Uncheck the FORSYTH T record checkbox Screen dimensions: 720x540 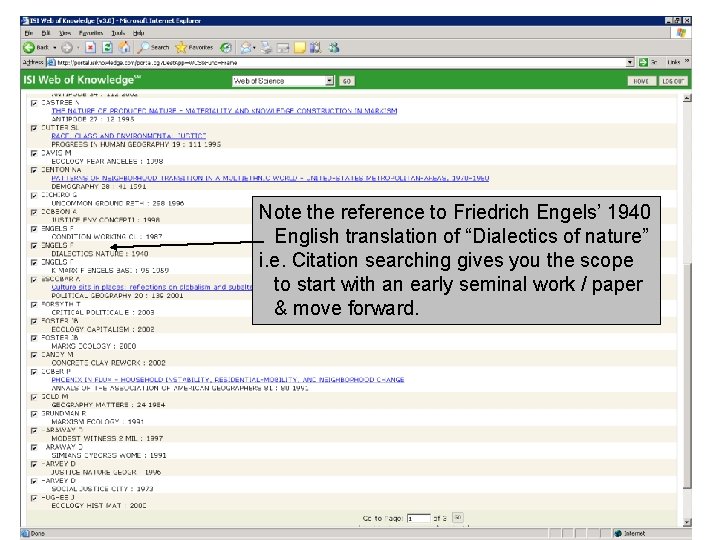pyautogui.click(x=34, y=304)
